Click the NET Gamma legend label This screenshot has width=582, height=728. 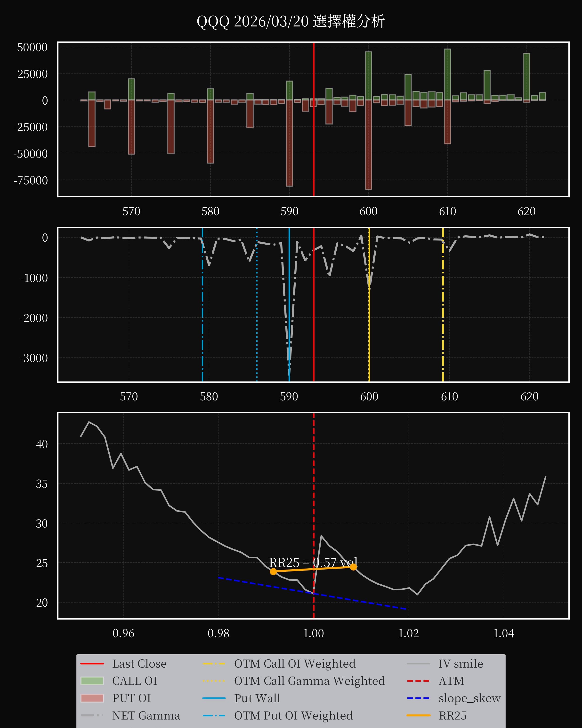[146, 716]
